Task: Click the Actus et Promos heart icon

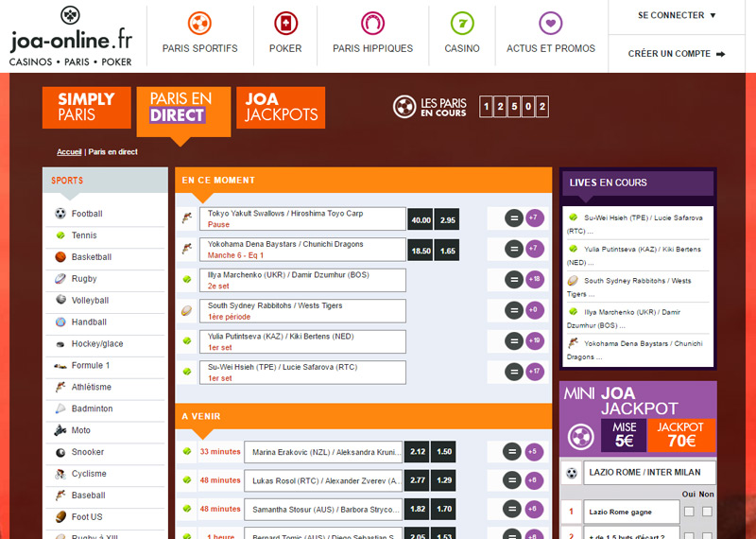Action: click(550, 23)
